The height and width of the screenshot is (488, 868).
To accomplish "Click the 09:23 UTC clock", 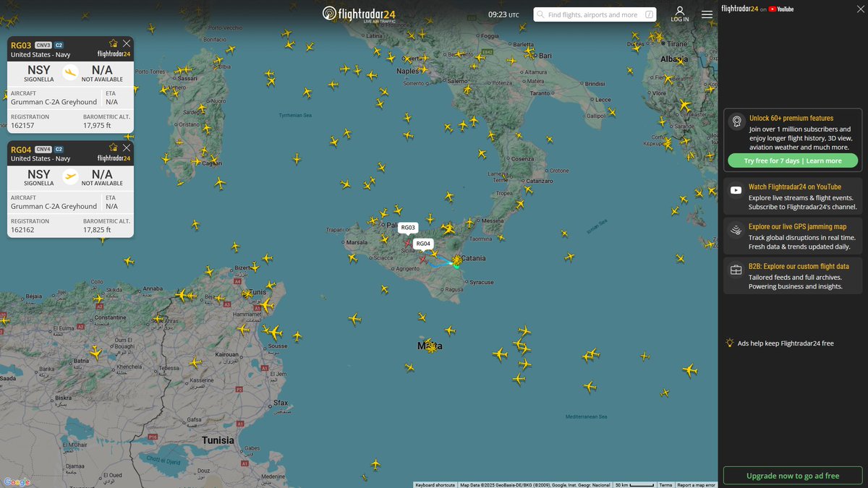I will coord(503,14).
